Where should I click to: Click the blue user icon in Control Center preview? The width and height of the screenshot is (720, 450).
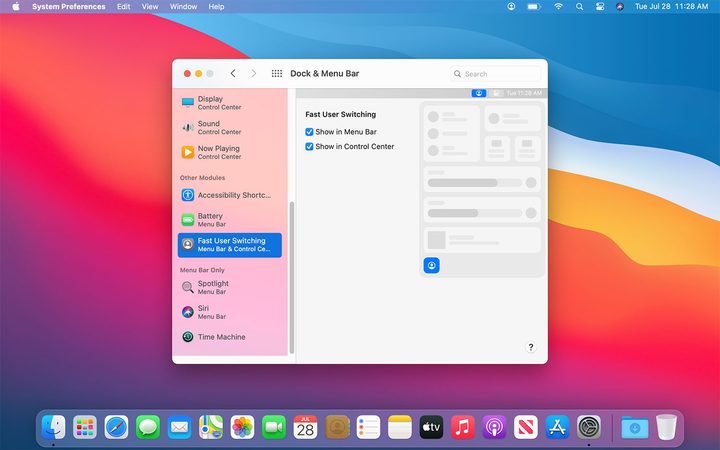click(432, 265)
